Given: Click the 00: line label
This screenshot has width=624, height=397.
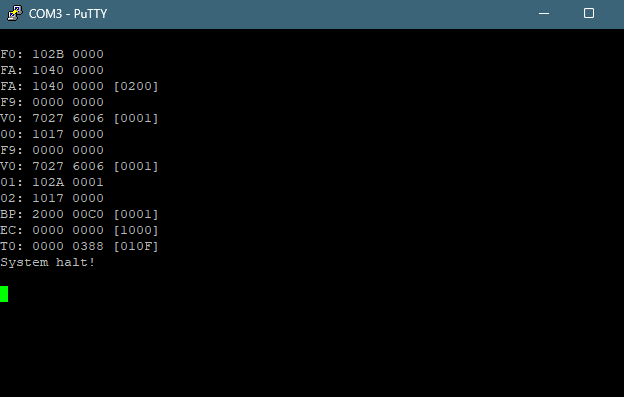Looking at the screenshot, I should pos(12,134).
